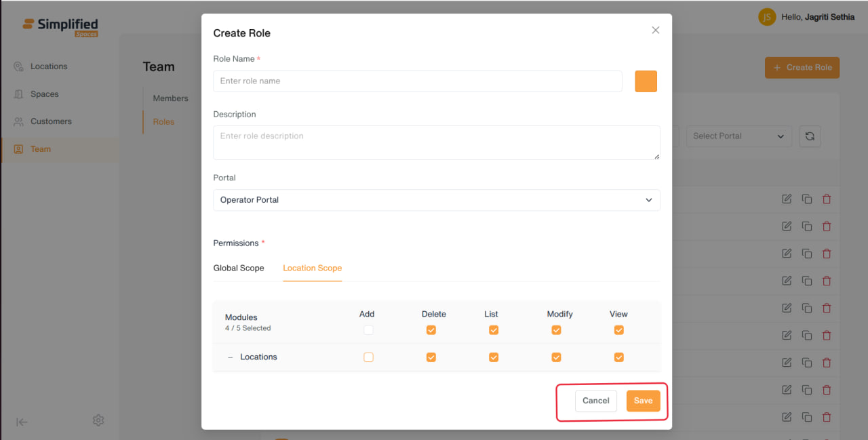
Task: Open the Spaces sidebar icon
Action: pos(18,94)
